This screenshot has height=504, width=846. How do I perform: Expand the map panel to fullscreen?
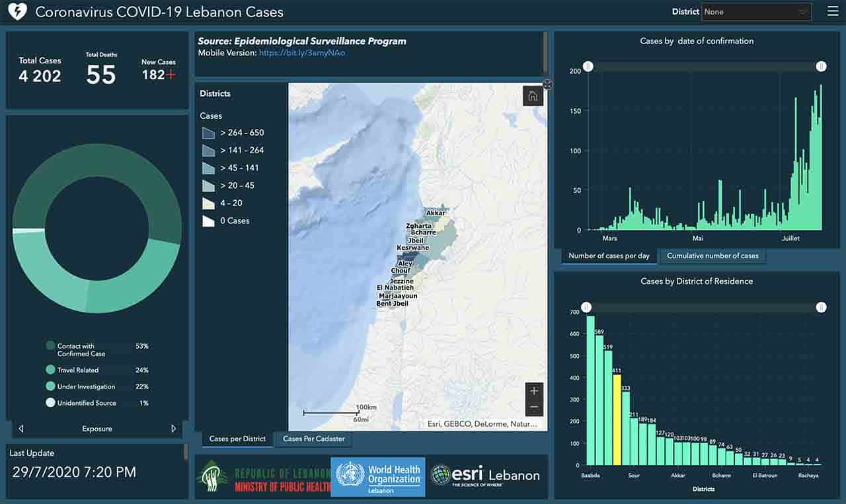tap(547, 85)
